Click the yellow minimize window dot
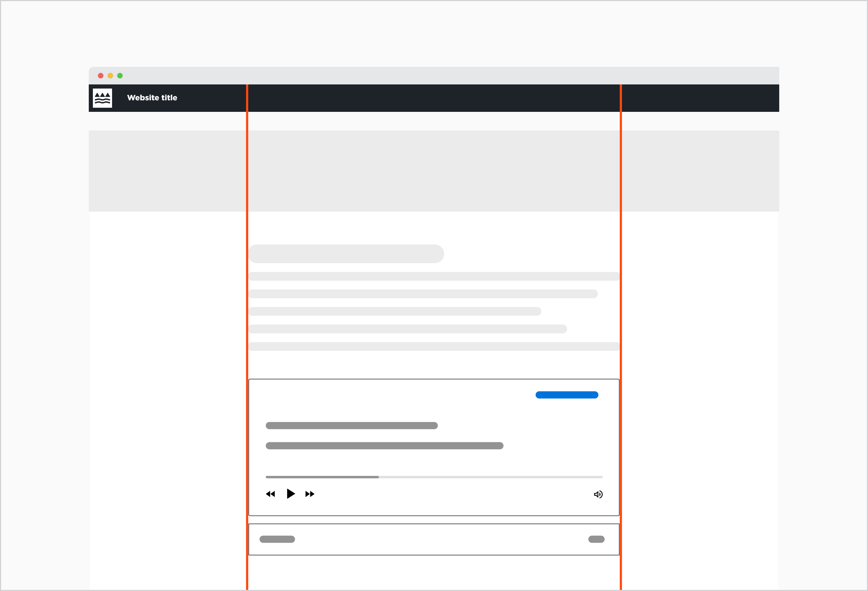The width and height of the screenshot is (868, 591). pyautogui.click(x=110, y=75)
